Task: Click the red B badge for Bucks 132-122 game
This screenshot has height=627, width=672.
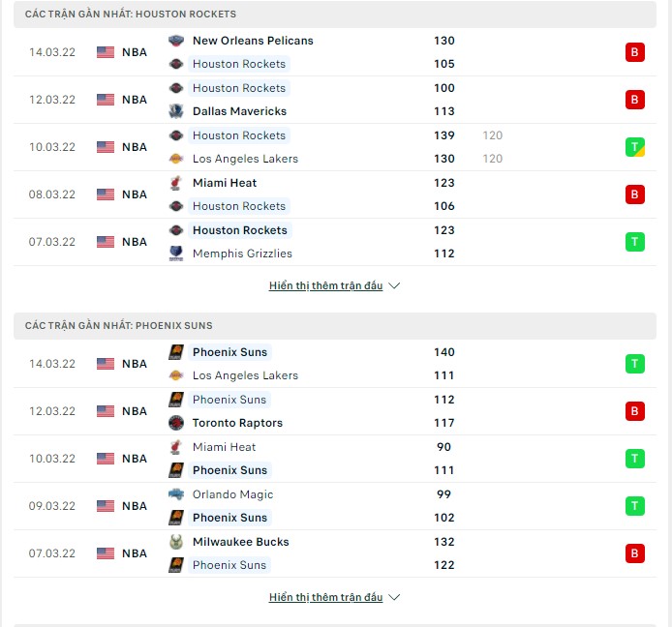Action: [634, 553]
